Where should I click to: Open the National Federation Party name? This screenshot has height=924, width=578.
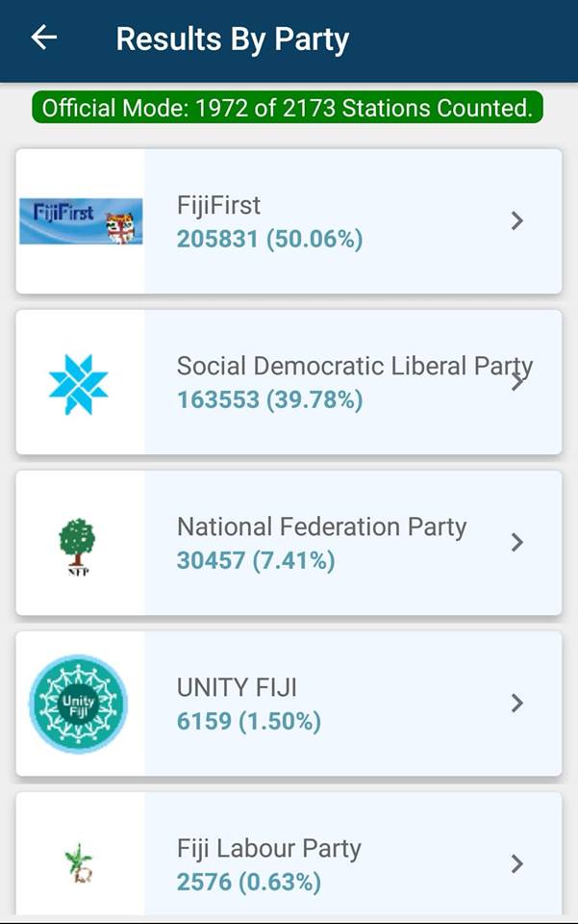(x=321, y=526)
